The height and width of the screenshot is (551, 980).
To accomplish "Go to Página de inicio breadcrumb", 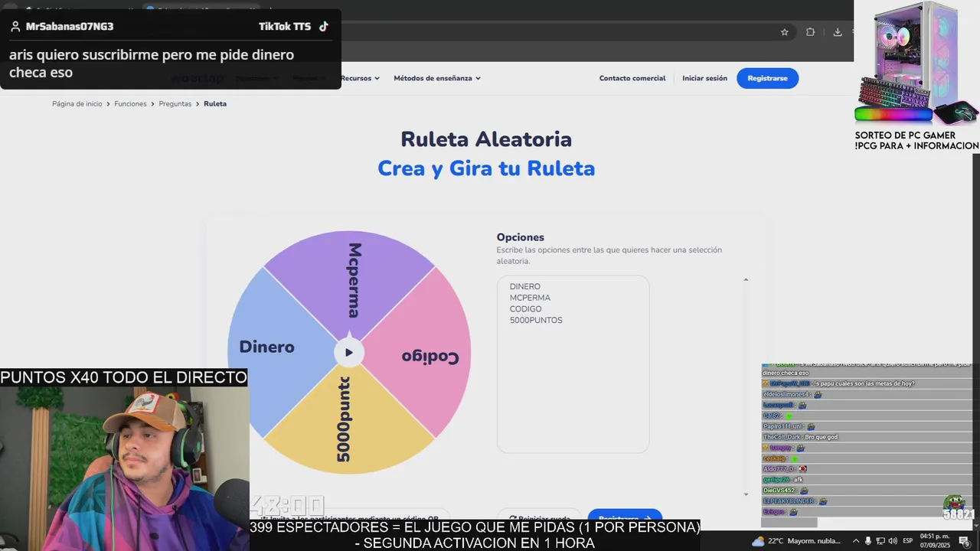I will (x=77, y=103).
